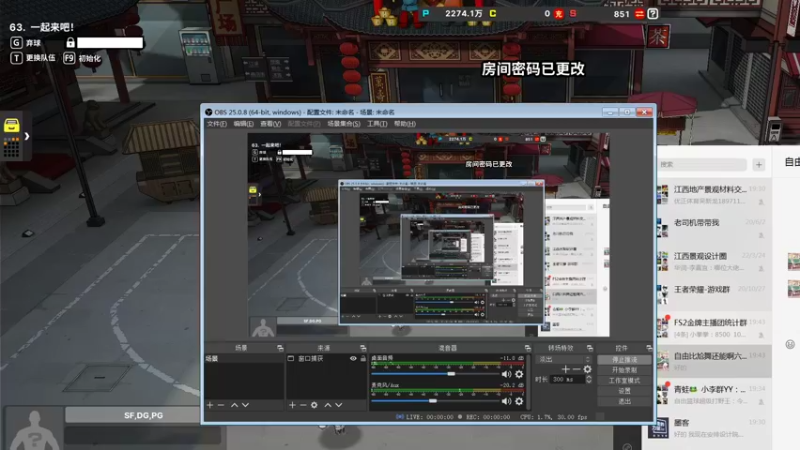Viewport: 800px width, 450px height.
Task: Mute 桌面音频 with the speaker icon
Action: click(506, 374)
